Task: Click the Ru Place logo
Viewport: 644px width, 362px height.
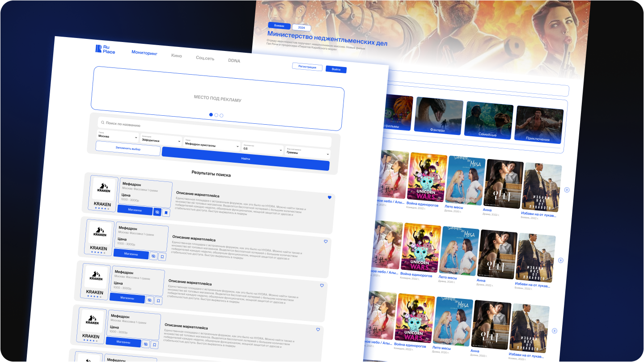Action: point(105,49)
